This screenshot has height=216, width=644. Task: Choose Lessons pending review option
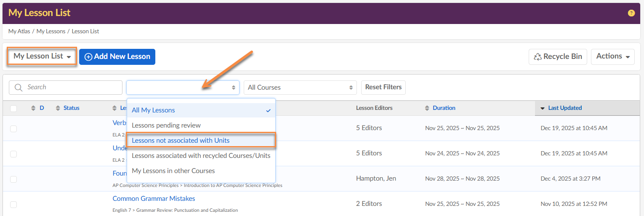pyautogui.click(x=166, y=125)
